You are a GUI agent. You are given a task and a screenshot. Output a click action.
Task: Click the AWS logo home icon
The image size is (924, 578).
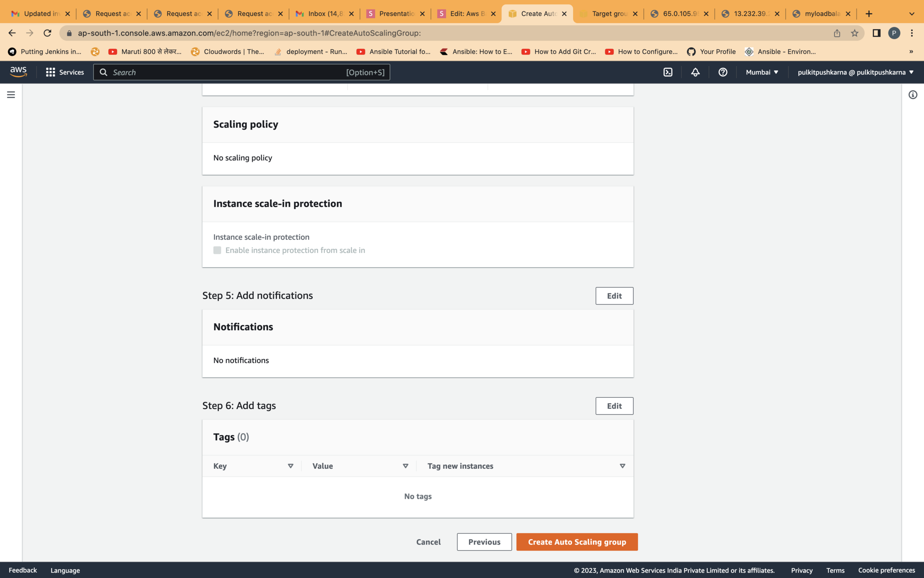[x=18, y=72]
